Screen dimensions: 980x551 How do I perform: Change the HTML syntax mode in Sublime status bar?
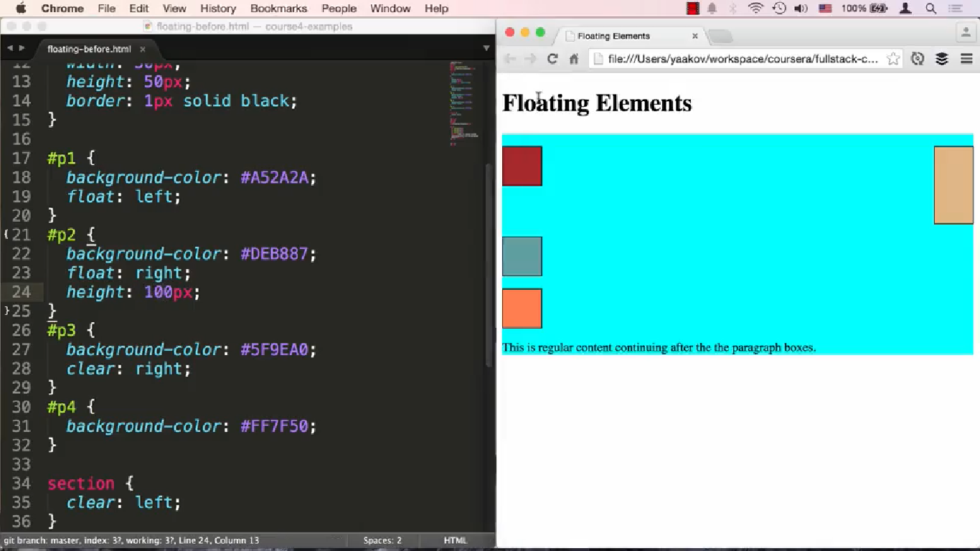(456, 540)
